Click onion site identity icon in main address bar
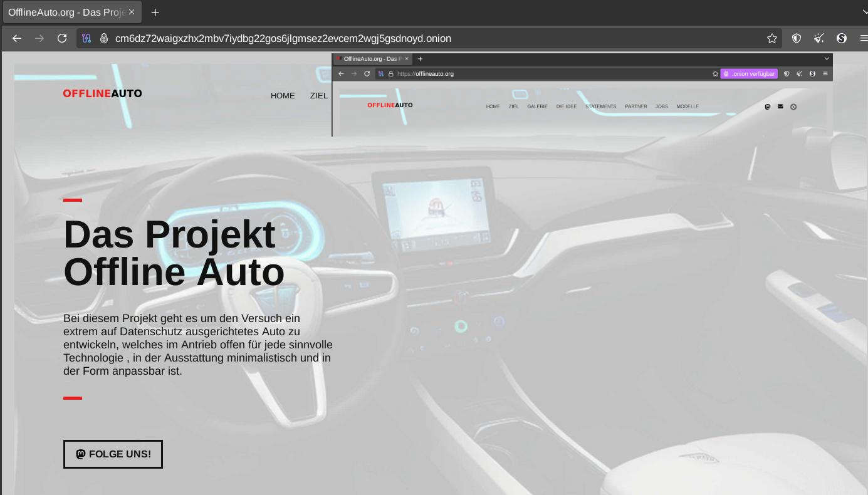 pos(104,38)
